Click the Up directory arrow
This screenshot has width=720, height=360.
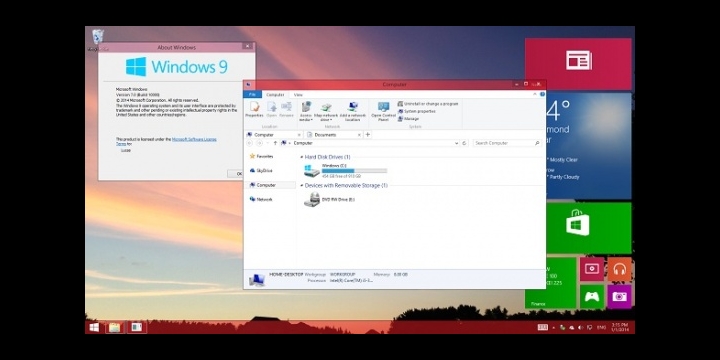[275, 143]
